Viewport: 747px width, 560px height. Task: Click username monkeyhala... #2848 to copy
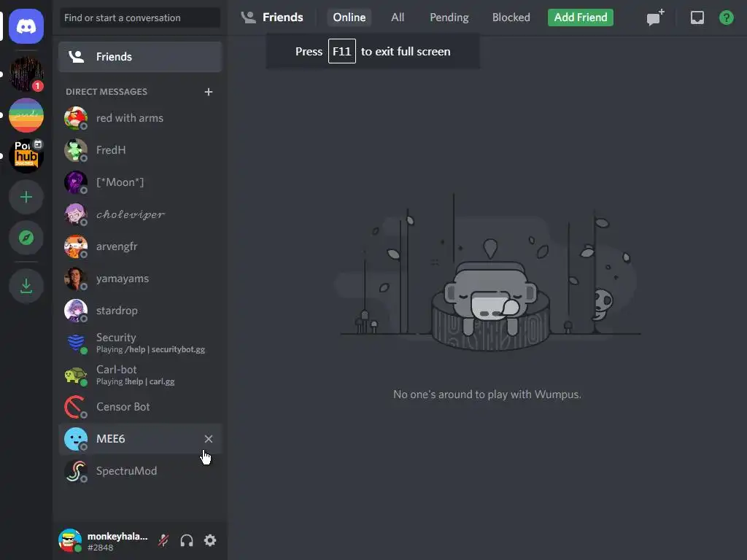117,542
